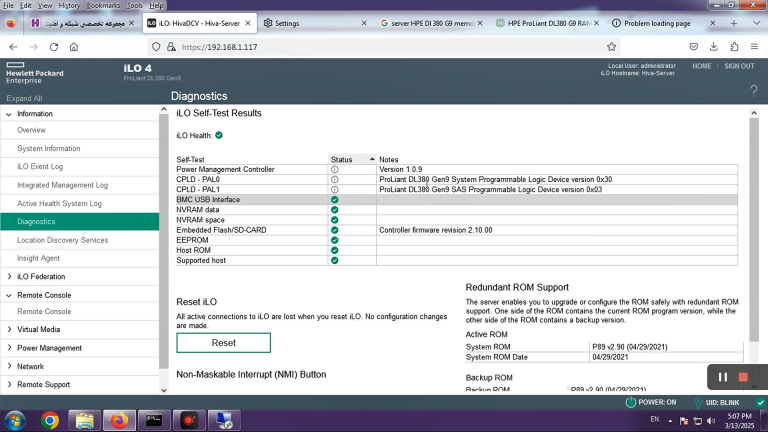768x432 pixels.
Task: Click the sidebar scroll down arrow
Action: [164, 390]
